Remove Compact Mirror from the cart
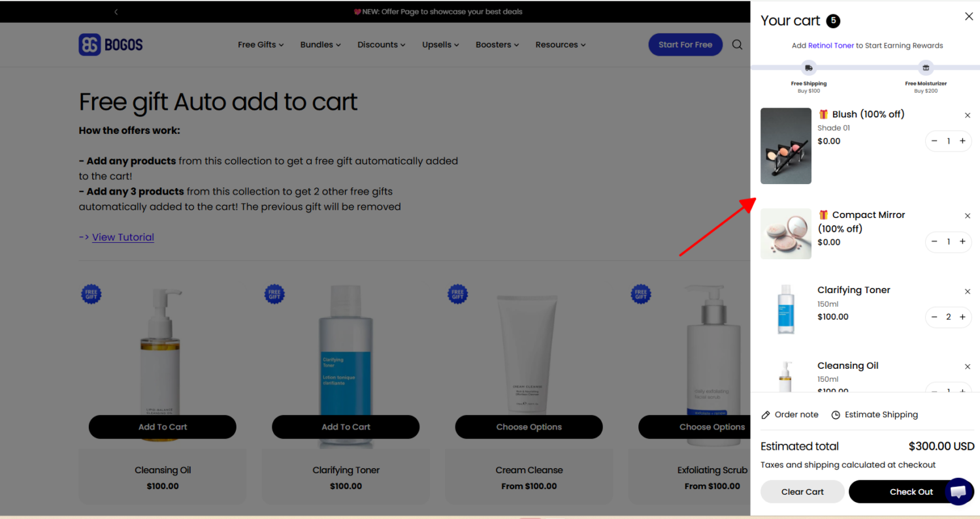Screen dimensions: 980x519 pos(968,215)
